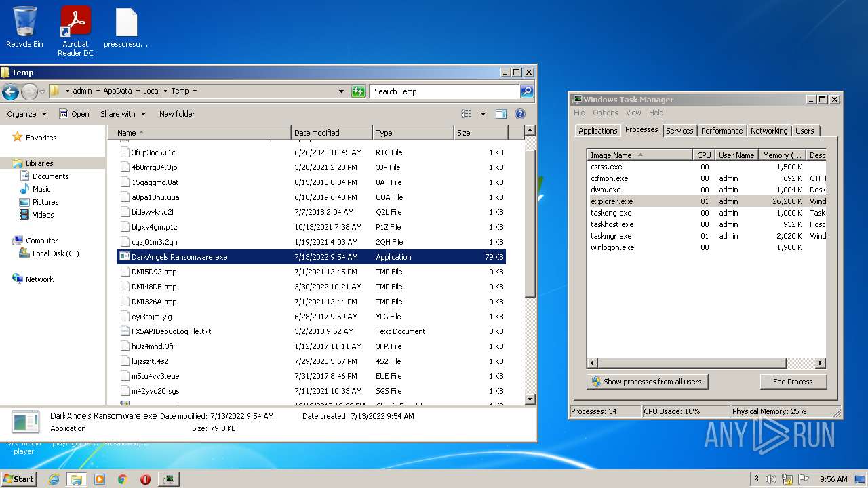Expand the admin breadcrumb arrow
This screenshot has height=488, width=868.
98,91
